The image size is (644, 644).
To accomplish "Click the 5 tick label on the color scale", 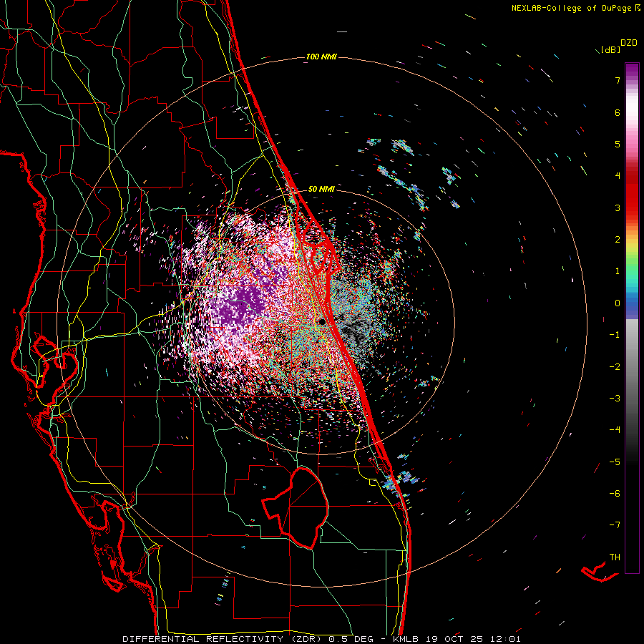I will point(618,144).
